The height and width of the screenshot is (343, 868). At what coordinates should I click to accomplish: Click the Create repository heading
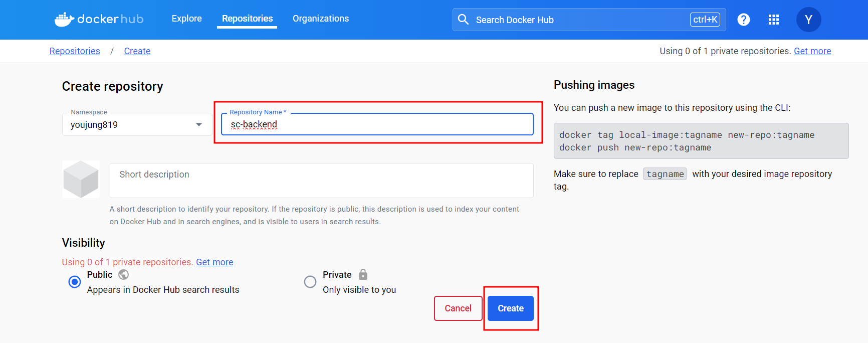click(x=113, y=86)
